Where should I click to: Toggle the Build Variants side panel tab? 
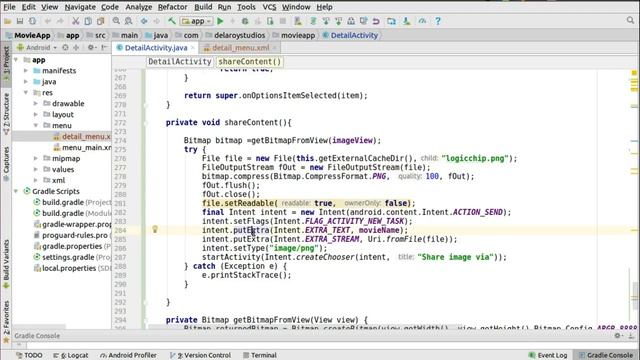click(x=6, y=264)
